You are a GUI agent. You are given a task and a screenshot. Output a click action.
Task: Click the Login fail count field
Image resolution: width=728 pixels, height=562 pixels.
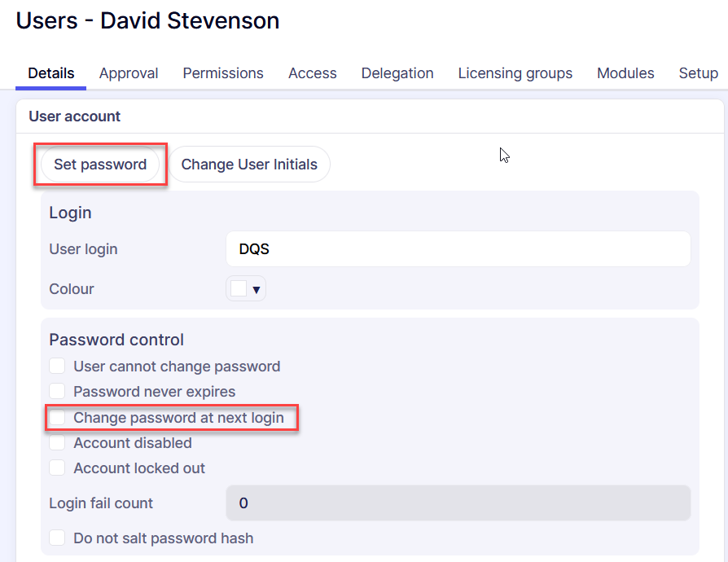(x=458, y=503)
